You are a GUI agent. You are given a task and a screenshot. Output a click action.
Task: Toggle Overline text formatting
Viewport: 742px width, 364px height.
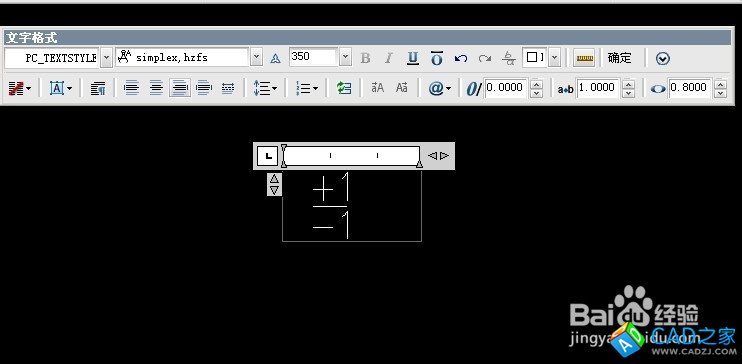click(436, 58)
